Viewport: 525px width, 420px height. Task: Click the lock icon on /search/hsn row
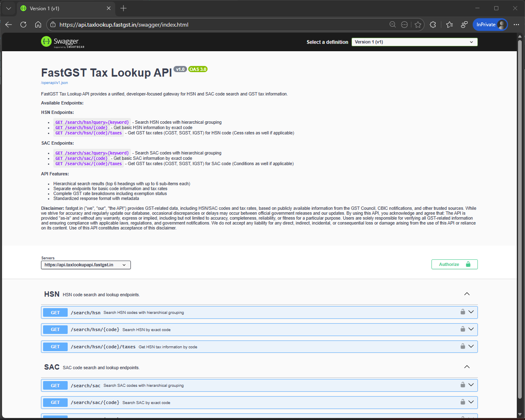[463, 312]
